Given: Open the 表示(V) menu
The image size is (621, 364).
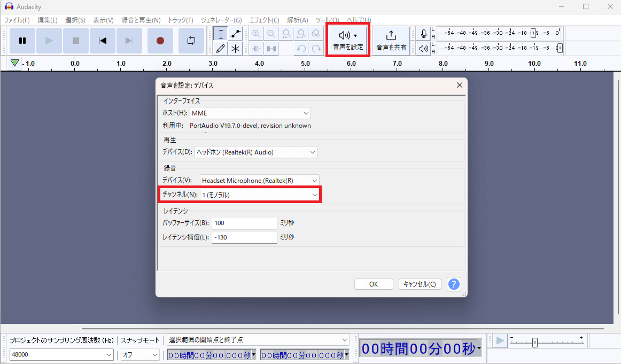Looking at the screenshot, I should pyautogui.click(x=103, y=20).
